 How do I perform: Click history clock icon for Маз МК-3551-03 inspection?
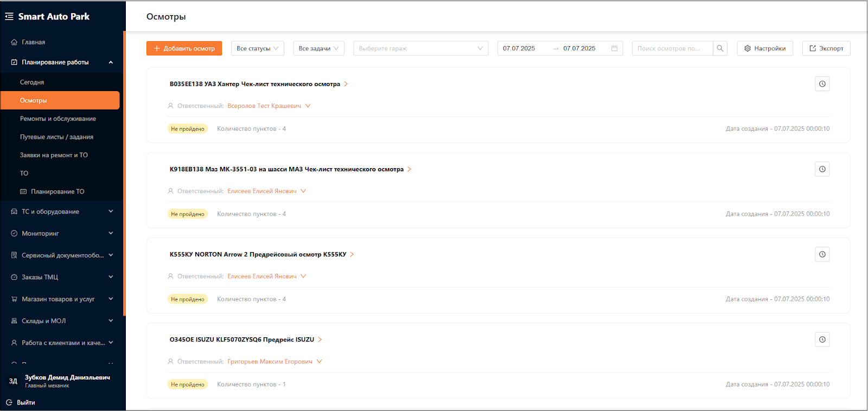(x=822, y=169)
